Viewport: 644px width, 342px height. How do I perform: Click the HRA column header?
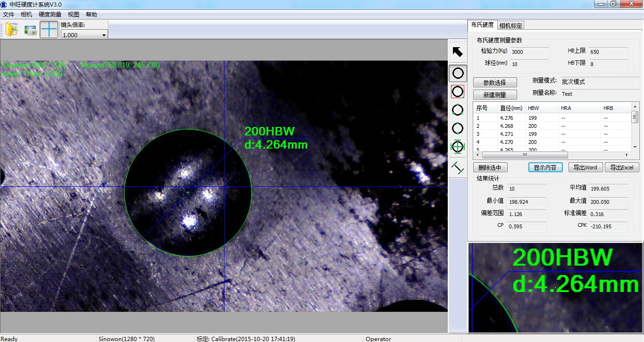tap(580, 108)
